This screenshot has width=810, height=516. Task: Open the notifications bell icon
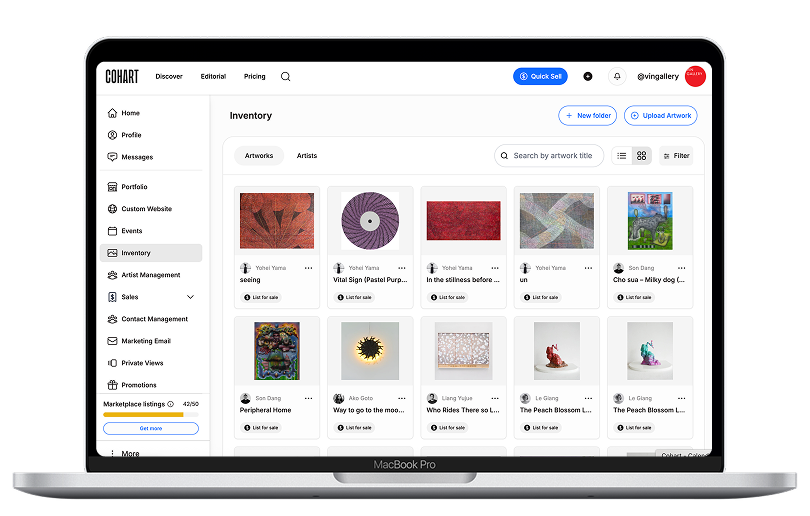click(617, 77)
